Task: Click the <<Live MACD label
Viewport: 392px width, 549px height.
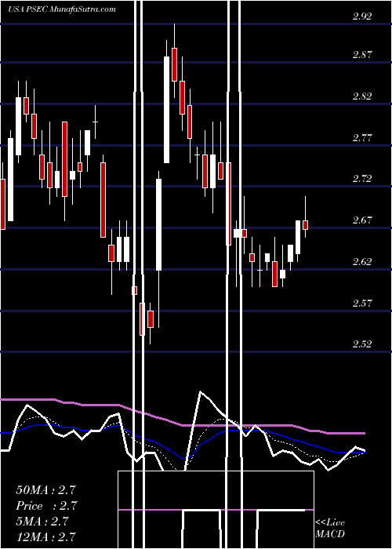Action: [x=330, y=528]
